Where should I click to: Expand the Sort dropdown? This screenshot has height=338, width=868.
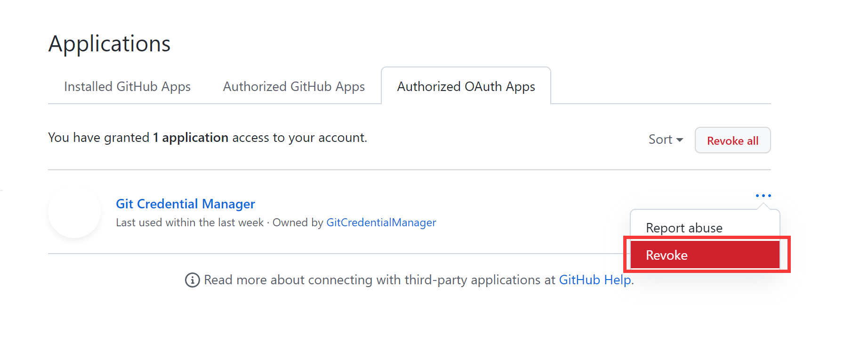pyautogui.click(x=665, y=140)
